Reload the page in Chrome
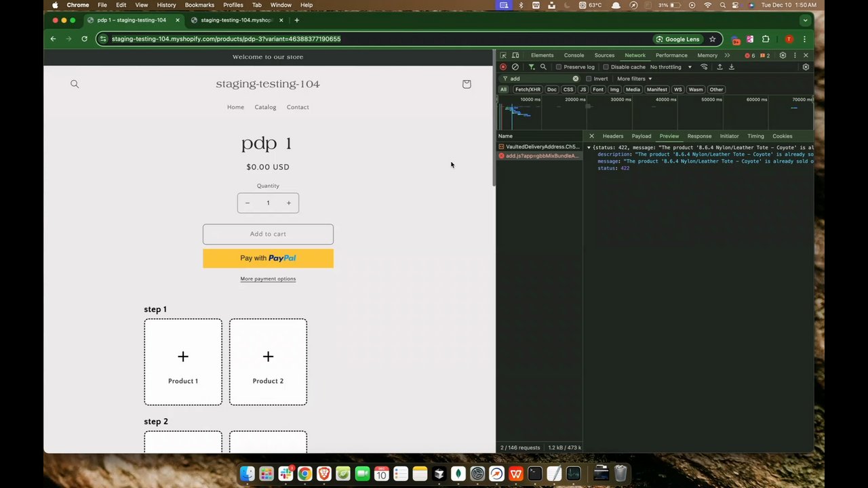868x488 pixels. pos(84,39)
